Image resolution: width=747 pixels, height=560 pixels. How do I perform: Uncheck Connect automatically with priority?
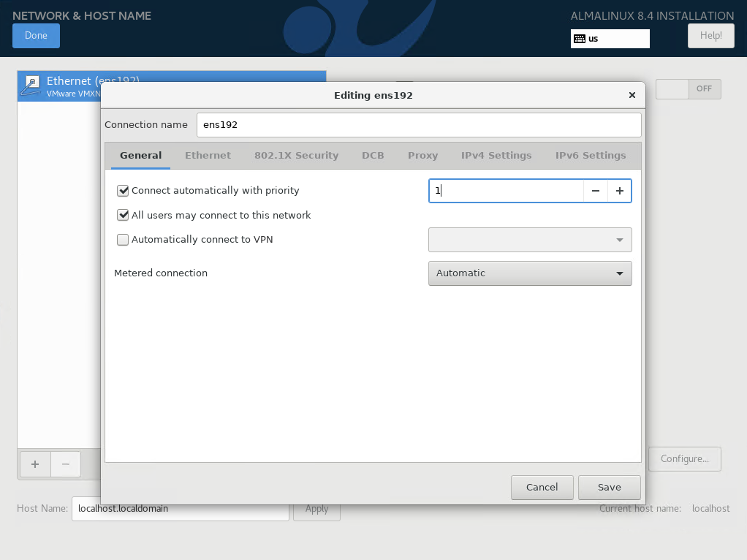coord(123,191)
